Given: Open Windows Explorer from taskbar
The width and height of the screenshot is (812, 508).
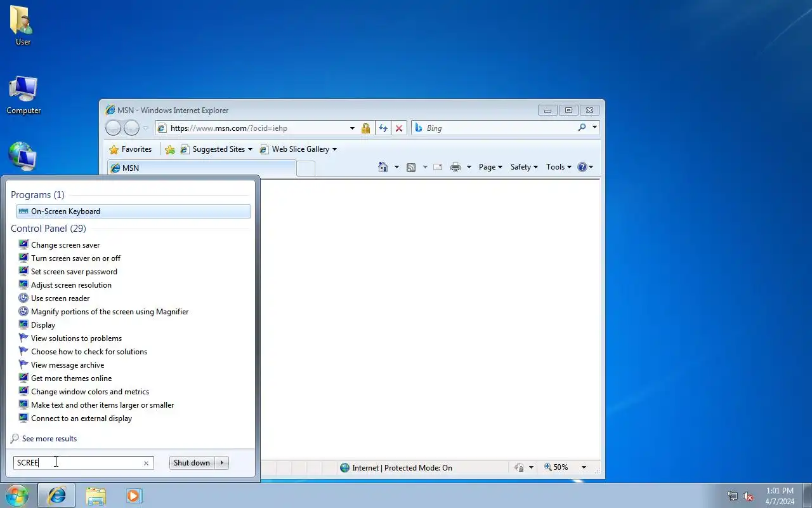Looking at the screenshot, I should coord(96,496).
